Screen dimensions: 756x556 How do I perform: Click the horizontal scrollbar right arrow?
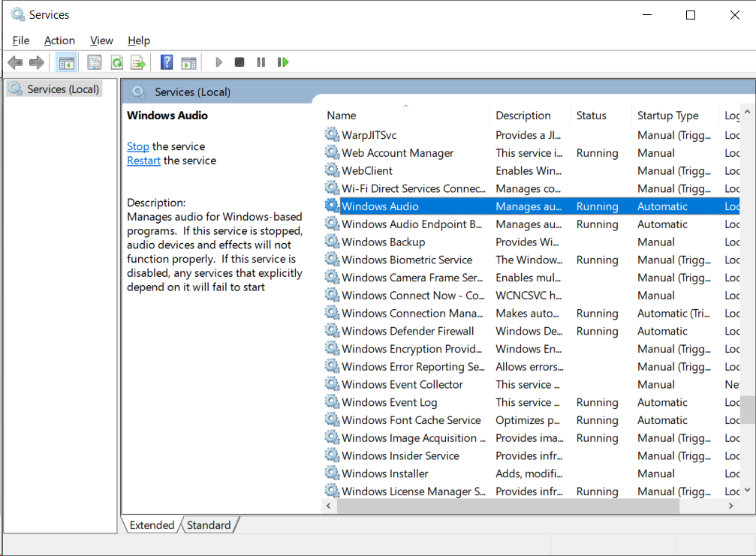731,507
